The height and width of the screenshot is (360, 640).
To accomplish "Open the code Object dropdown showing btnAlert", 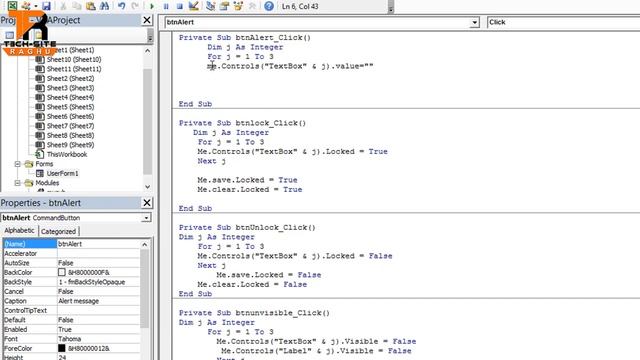I will click(474, 22).
